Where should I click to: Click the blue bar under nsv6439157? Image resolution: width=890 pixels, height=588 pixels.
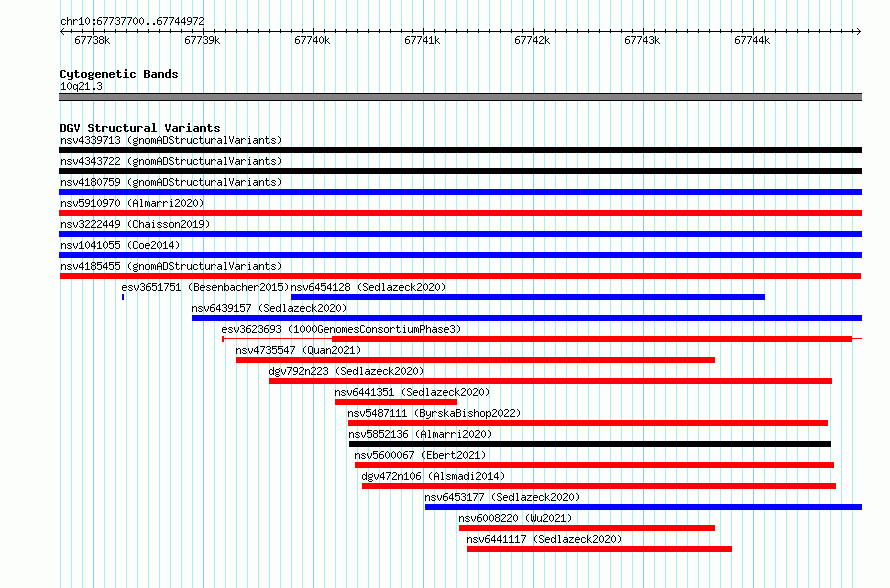click(x=527, y=318)
